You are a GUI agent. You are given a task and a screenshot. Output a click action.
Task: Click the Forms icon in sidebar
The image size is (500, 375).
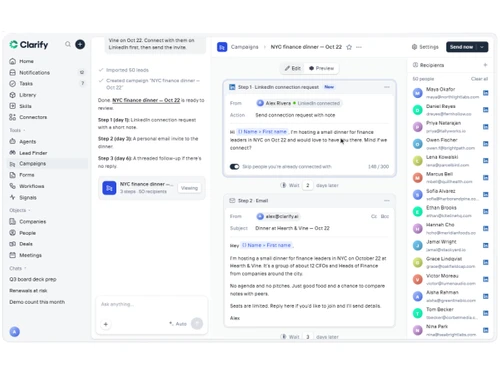13,175
